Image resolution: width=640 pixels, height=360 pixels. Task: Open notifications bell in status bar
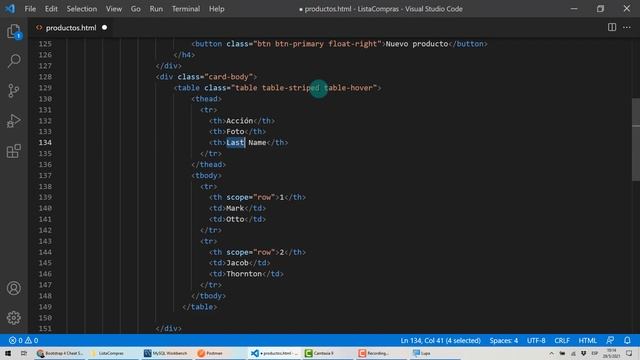tap(627, 340)
